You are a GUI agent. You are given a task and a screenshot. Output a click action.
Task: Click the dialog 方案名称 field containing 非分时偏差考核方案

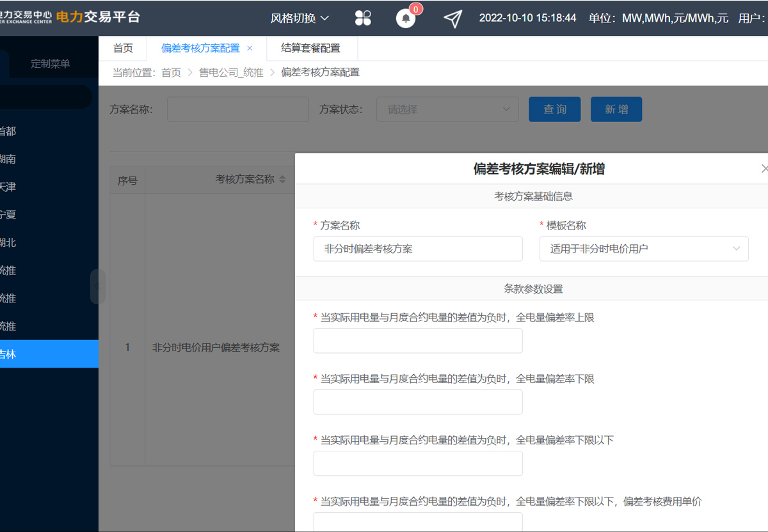[418, 249]
